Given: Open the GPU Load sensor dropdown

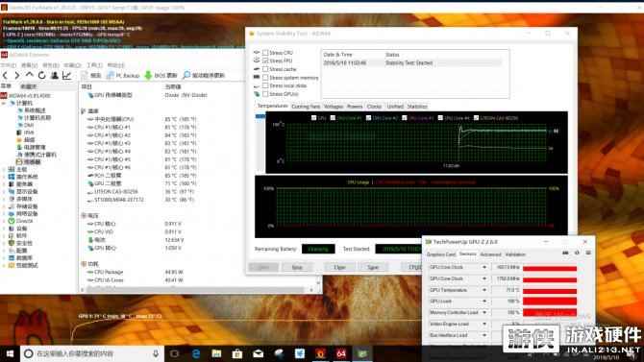Looking at the screenshot, I should pos(484,302).
